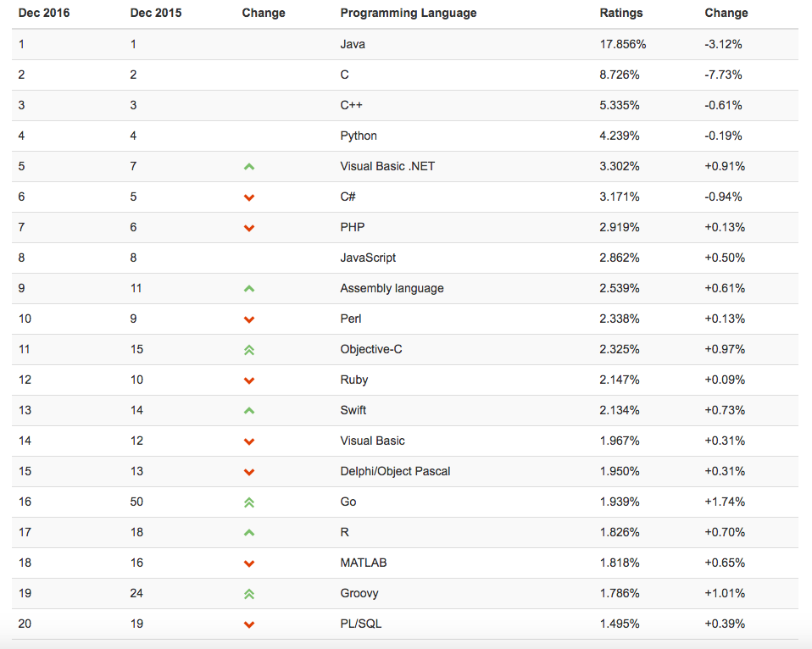Click the red down arrow for MATLAB
Screen dimensions: 812x649
click(x=249, y=563)
